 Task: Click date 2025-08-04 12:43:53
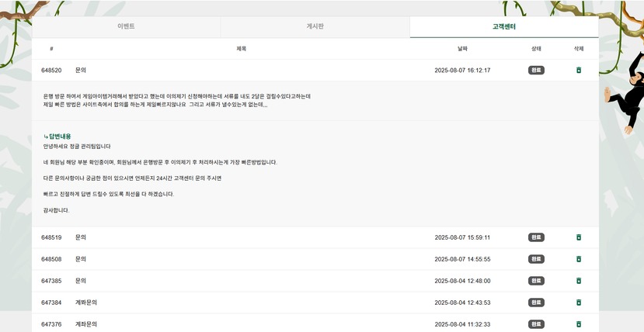point(462,303)
